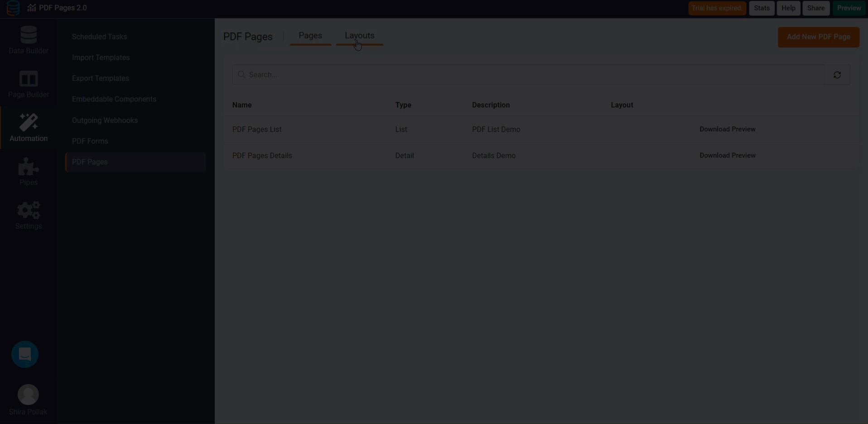Click the Name column header
This screenshot has width=868, height=424.
[242, 105]
